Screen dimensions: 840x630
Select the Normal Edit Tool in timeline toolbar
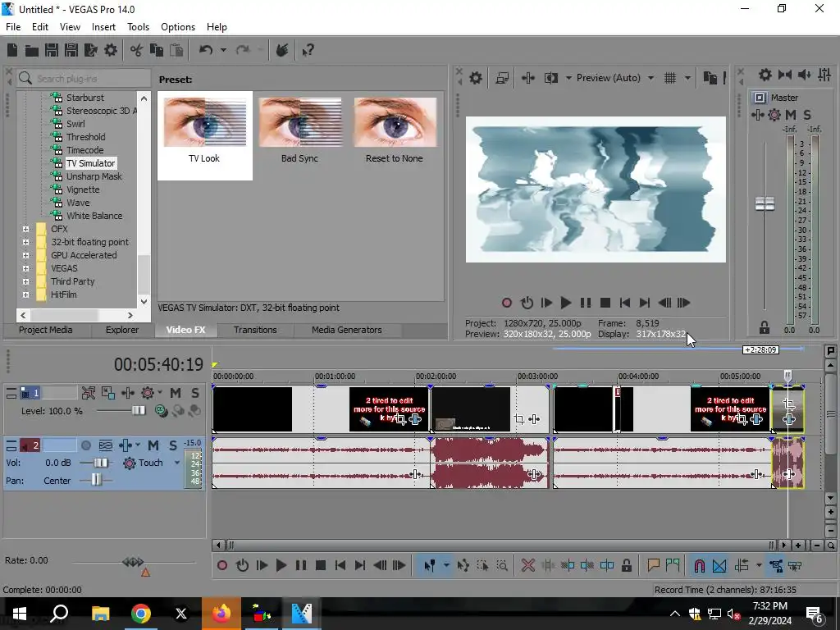tap(429, 565)
